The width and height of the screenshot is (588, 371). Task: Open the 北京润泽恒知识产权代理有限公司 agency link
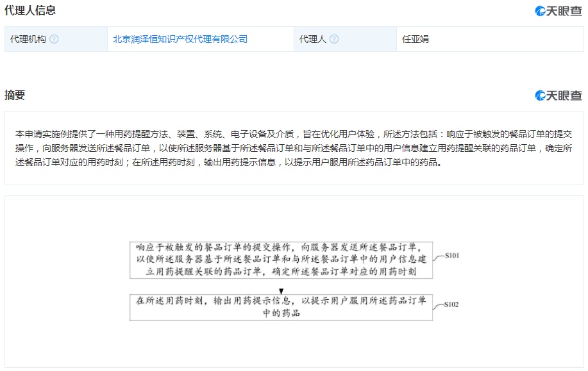(x=180, y=39)
